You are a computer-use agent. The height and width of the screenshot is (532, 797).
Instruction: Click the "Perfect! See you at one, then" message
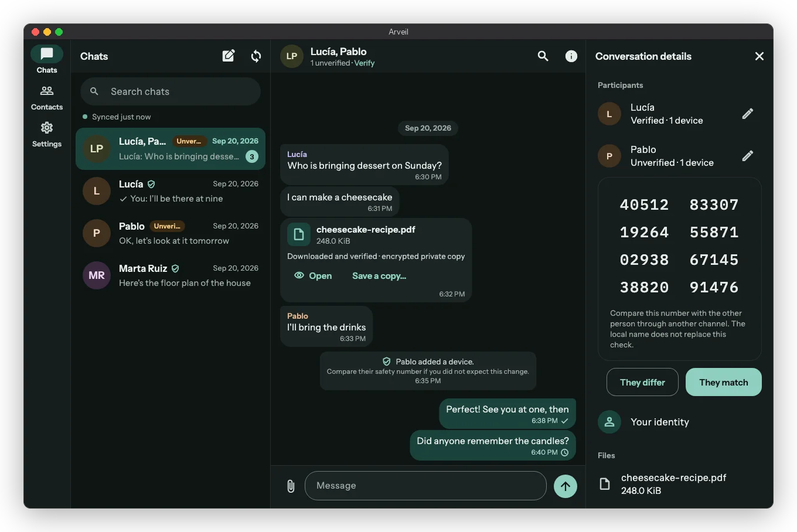(508, 414)
